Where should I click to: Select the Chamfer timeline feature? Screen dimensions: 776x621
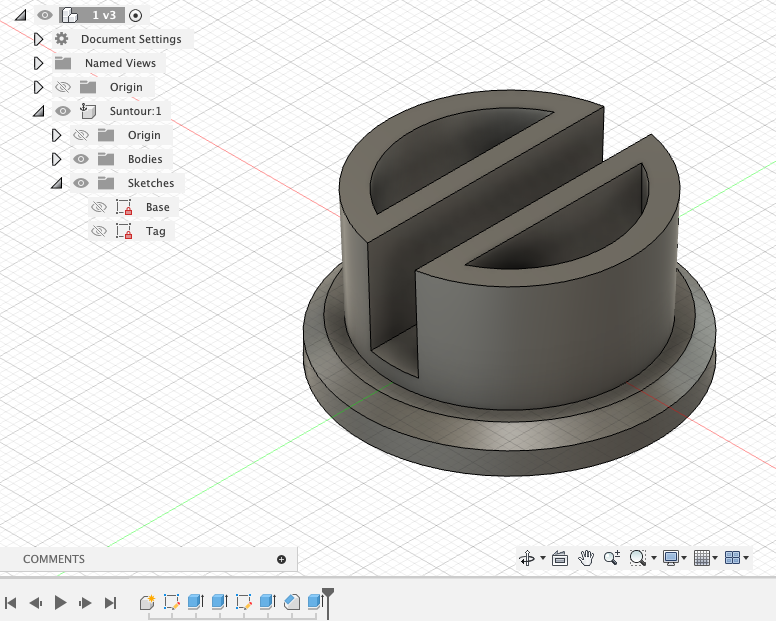(x=292, y=602)
